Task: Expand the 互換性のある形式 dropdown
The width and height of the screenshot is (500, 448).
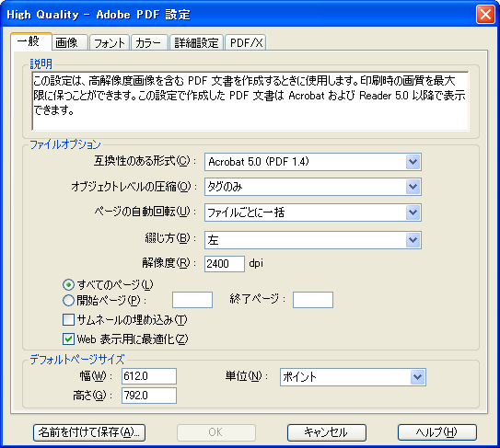Action: [x=313, y=162]
